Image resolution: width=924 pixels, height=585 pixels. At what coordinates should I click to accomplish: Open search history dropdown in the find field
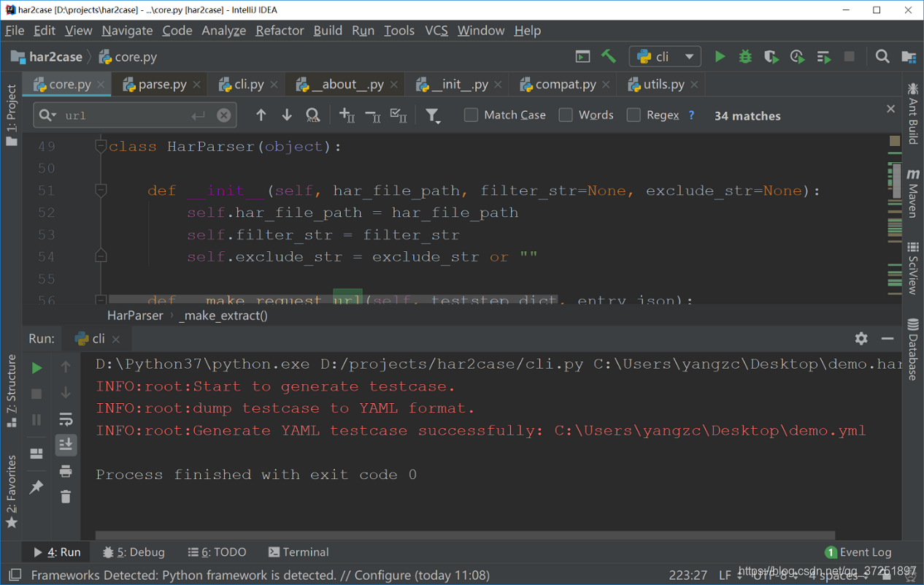pyautogui.click(x=47, y=115)
